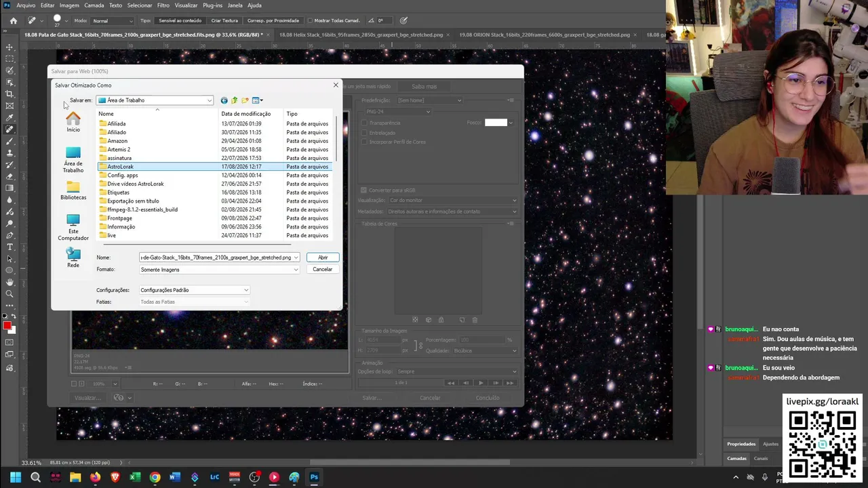Open Qualidade dropdown in Salvar para Web
Screen dimensions: 868x488
coord(485,350)
